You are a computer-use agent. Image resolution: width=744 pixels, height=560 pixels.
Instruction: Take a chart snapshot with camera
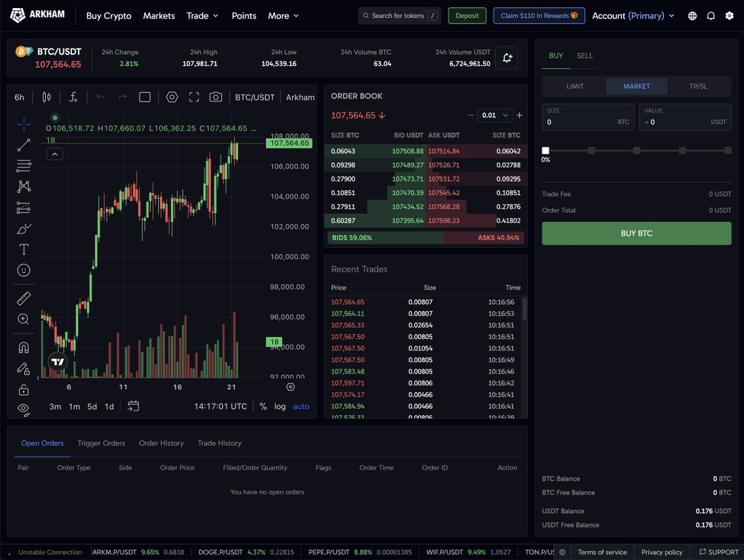point(216,97)
